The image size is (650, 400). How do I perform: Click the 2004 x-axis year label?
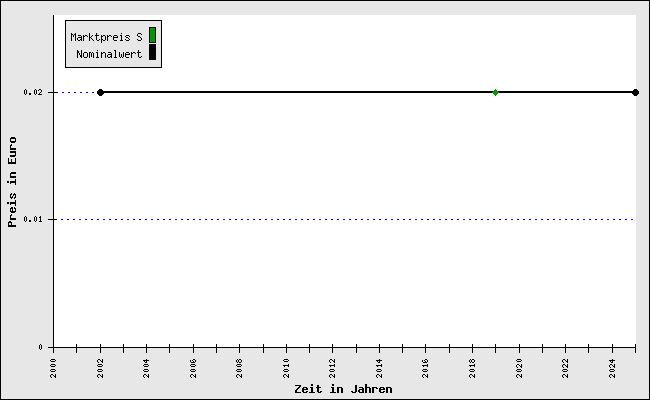pyautogui.click(x=146, y=368)
